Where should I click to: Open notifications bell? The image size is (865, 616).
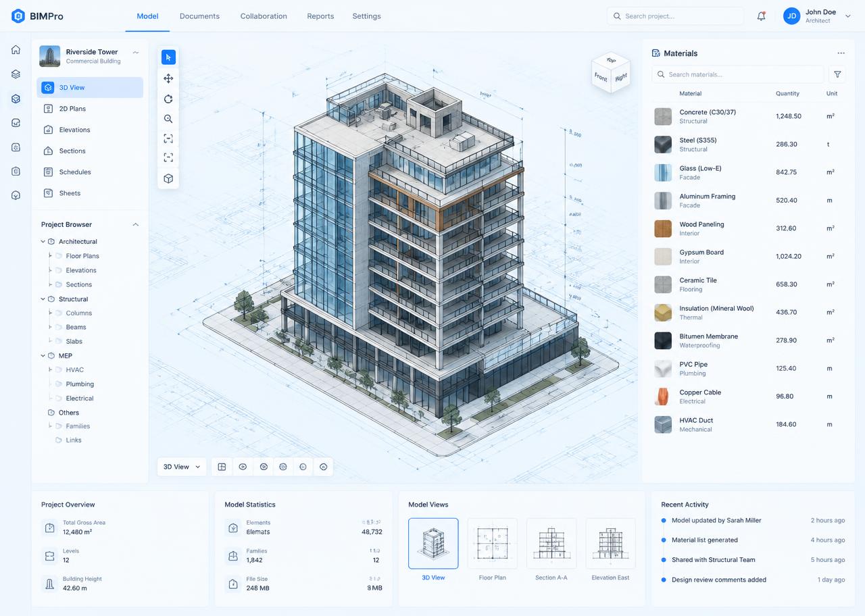tap(761, 16)
